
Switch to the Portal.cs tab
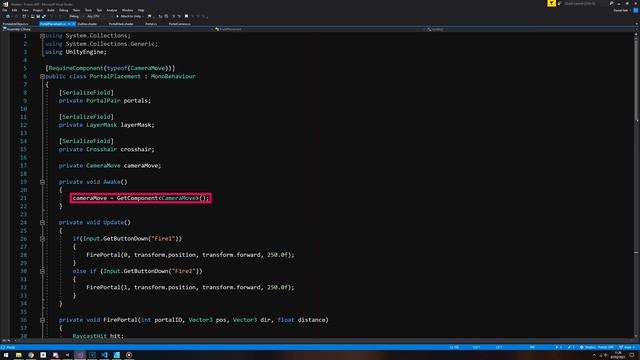[151, 24]
